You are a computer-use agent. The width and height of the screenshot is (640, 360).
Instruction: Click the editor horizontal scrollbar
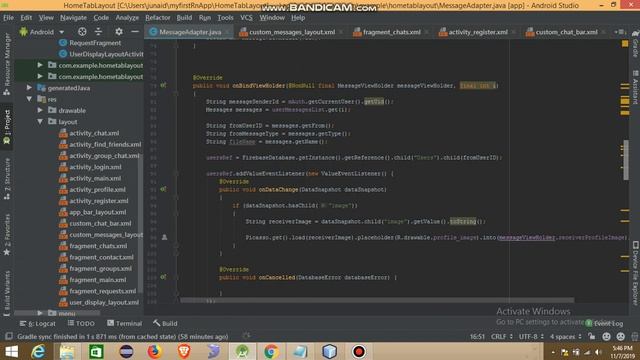click(x=377, y=300)
